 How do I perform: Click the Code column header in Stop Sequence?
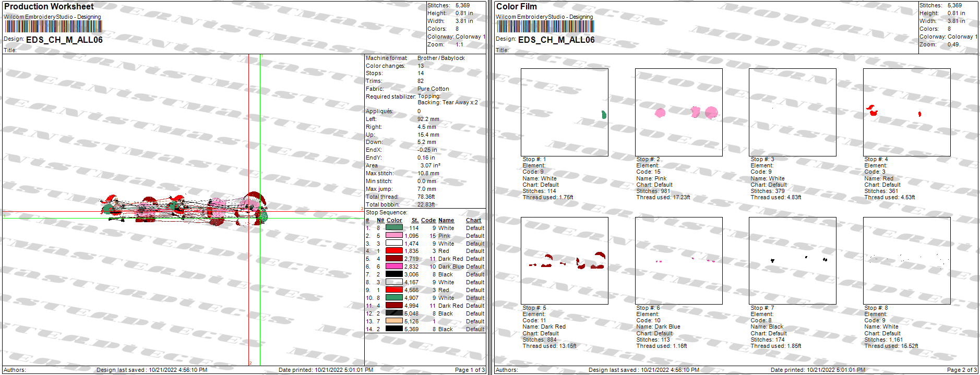[x=428, y=221]
